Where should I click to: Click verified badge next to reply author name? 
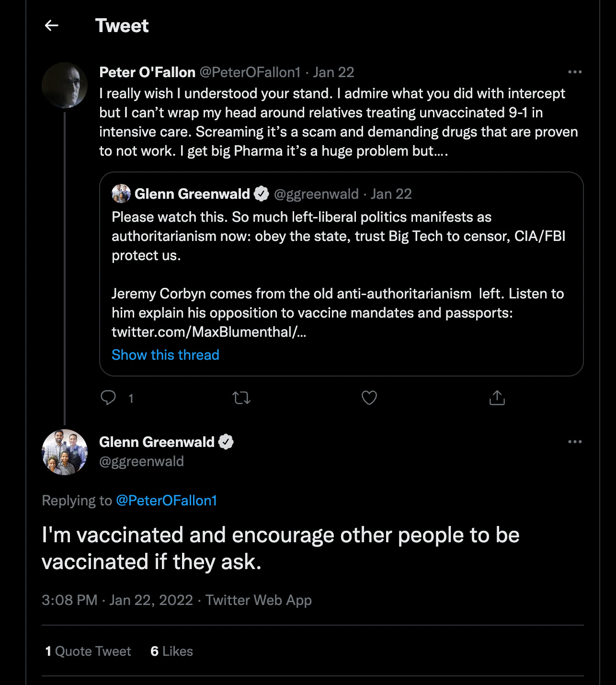coord(226,442)
